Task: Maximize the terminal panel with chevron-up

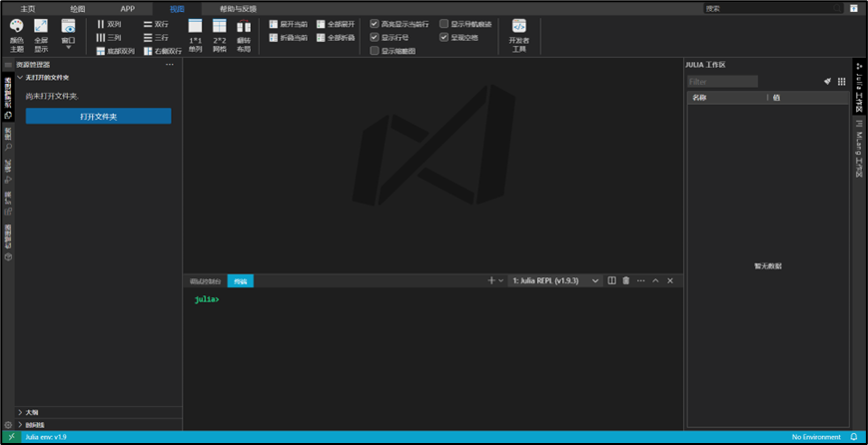Action: [655, 280]
